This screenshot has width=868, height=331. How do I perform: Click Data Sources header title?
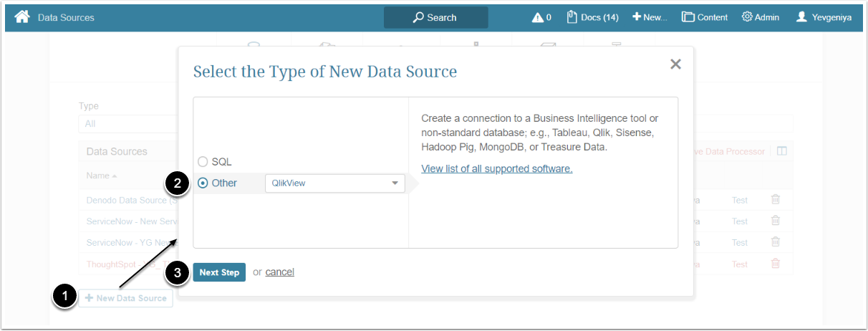(66, 17)
